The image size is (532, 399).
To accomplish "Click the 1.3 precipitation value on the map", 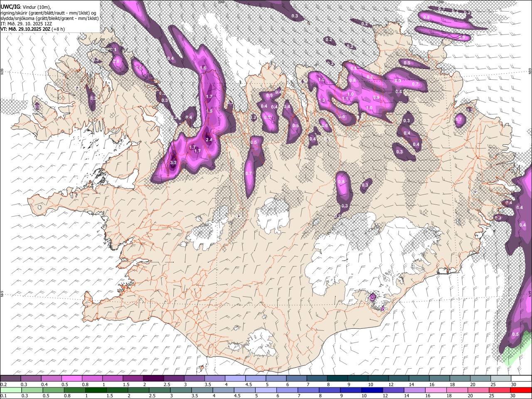I will pos(322,101).
